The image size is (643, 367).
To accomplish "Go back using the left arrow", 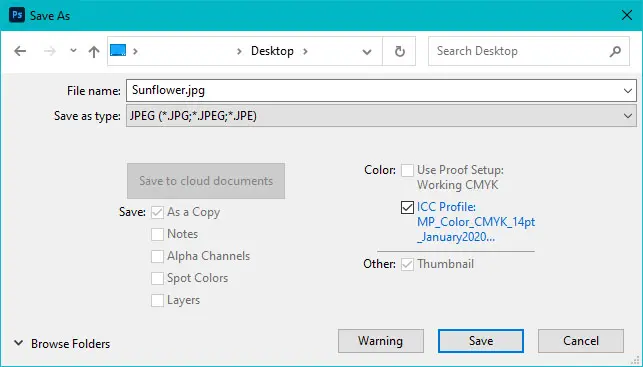I will click(x=20, y=51).
